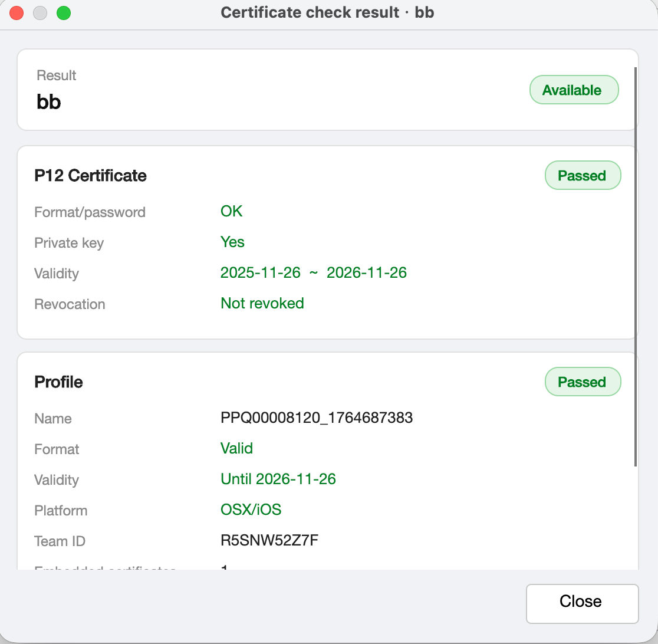
Task: Select the result name 'bb'
Action: tap(49, 102)
